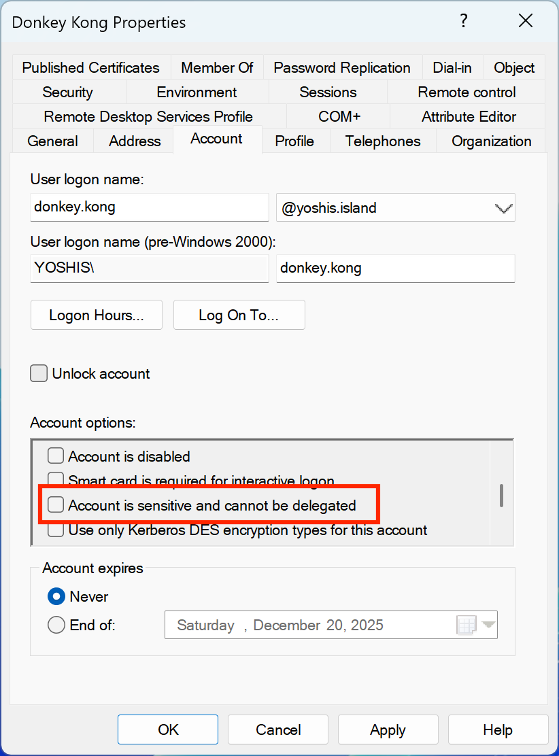Enable Smart card required for interactive logon
Screen dimensions: 559x756
click(56, 480)
